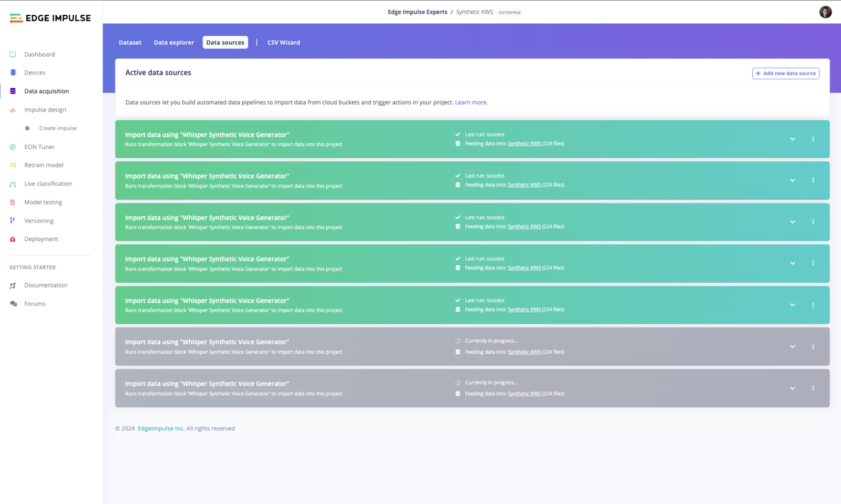Screen dimensions: 841x504
Task: Click Edge Impulse Experts breadcrumb
Action: pos(417,12)
